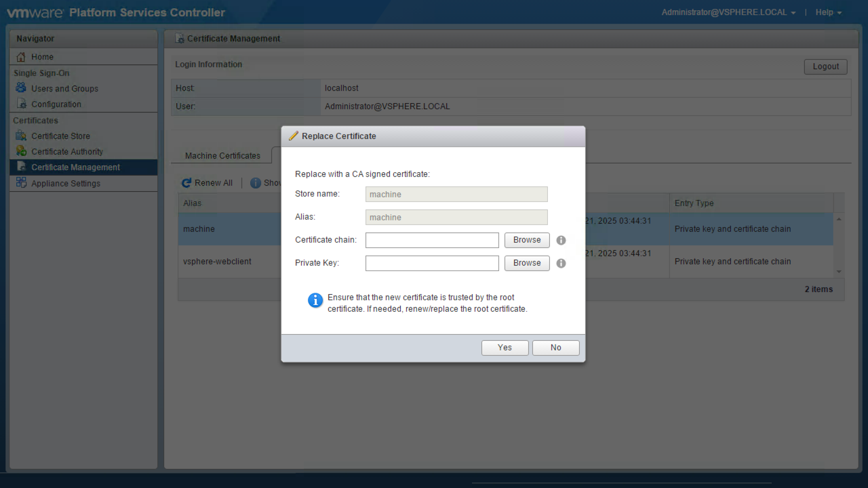Click the Users and Groups icon
The height and width of the screenshot is (488, 868).
coord(21,88)
